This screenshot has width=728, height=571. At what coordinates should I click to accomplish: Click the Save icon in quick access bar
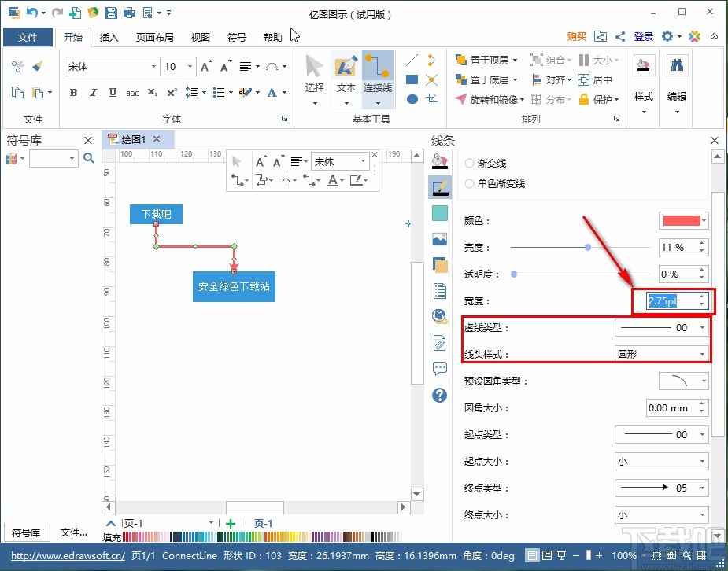coord(111,13)
